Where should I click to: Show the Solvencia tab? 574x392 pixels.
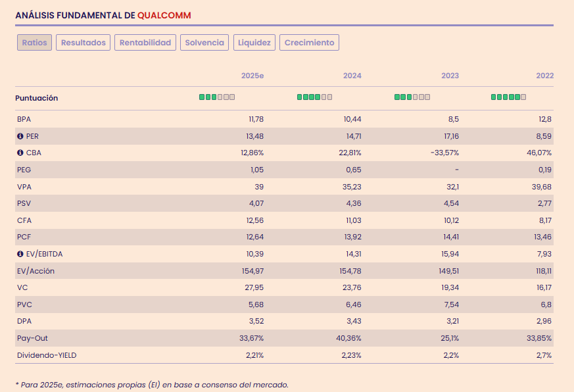click(204, 43)
